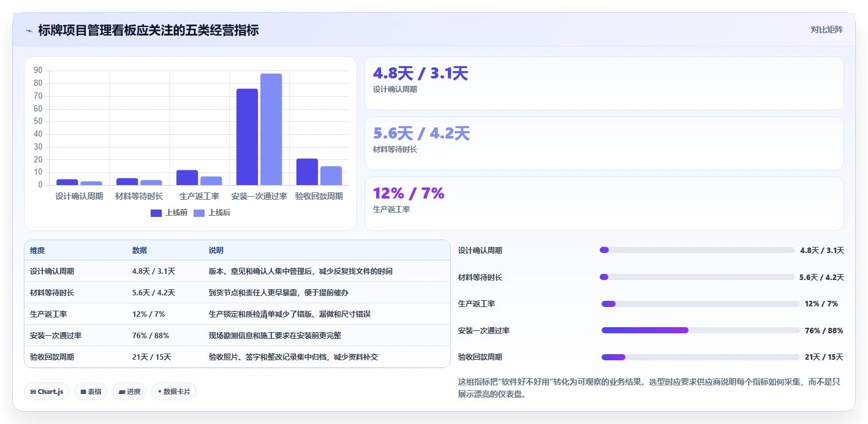Click the 上线后 bar for 生产返工率
The image size is (868, 424).
coord(211,181)
